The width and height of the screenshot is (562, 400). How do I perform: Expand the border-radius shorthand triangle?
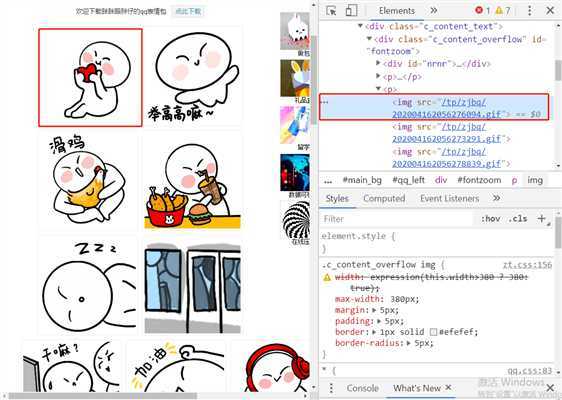(x=409, y=343)
